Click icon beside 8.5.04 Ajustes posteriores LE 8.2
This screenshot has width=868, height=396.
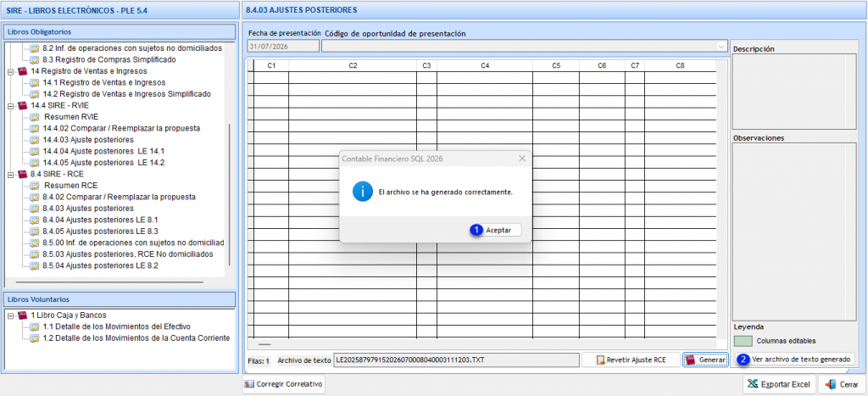(x=34, y=265)
